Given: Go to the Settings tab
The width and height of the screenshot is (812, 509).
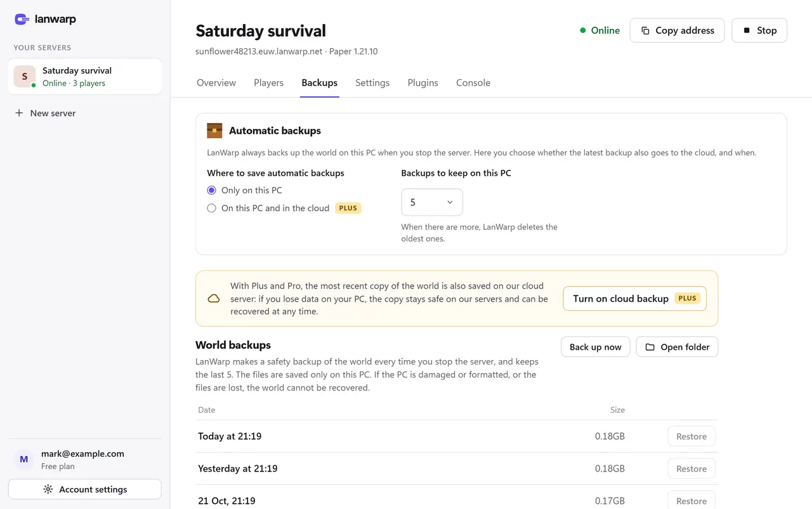Looking at the screenshot, I should pyautogui.click(x=372, y=82).
